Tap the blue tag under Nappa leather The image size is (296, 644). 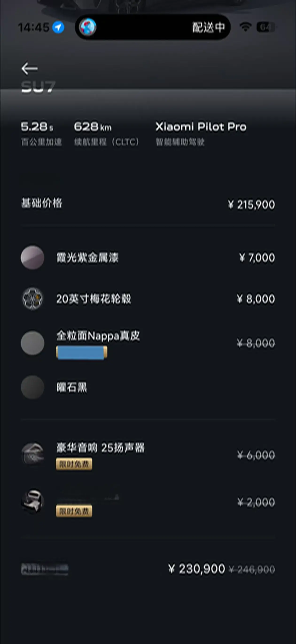click(x=82, y=353)
